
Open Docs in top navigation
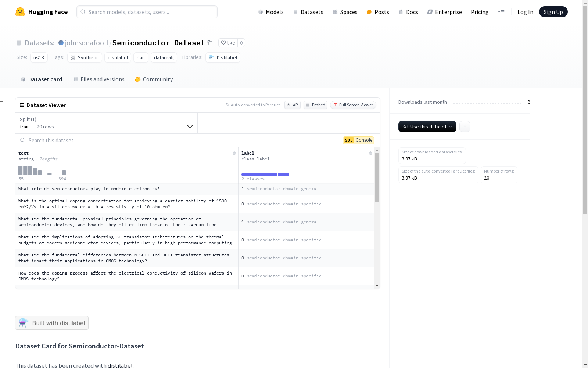pos(408,12)
